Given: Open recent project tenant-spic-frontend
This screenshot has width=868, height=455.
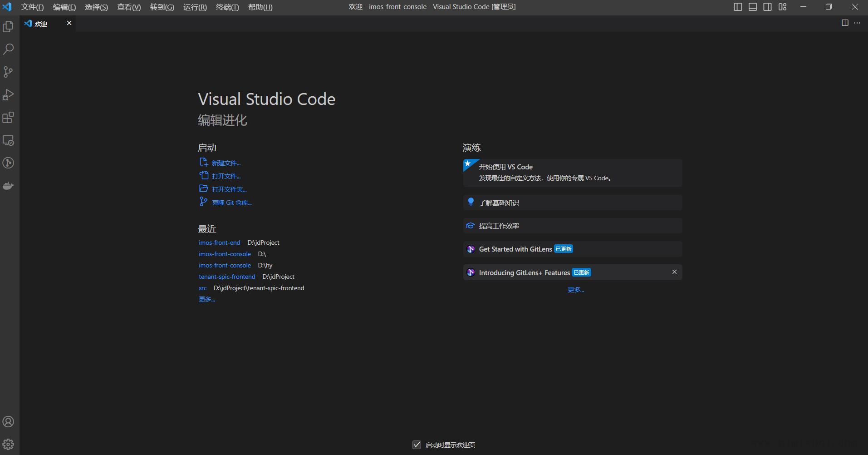Looking at the screenshot, I should 227,277.
